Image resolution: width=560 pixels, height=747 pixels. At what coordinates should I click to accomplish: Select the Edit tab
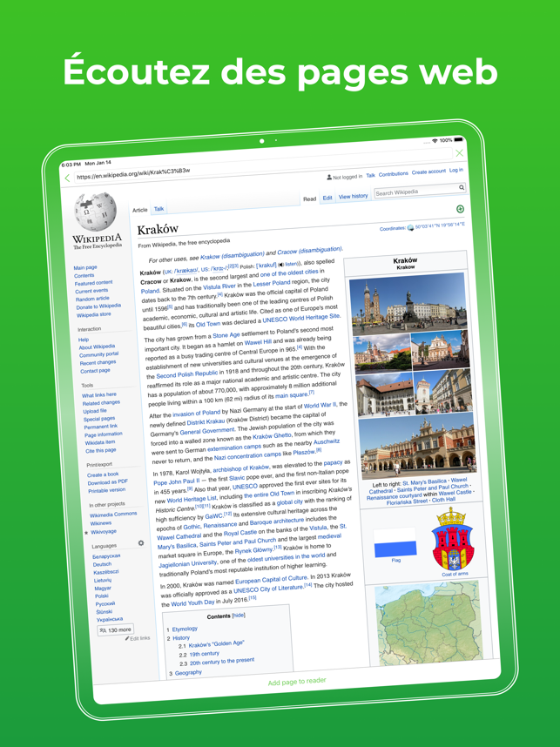point(327,198)
